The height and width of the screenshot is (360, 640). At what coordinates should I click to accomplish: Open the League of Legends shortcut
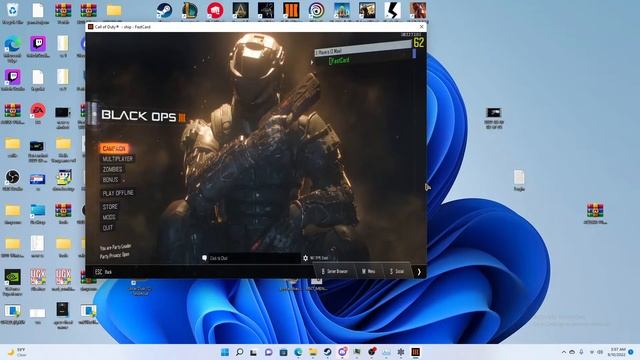click(190, 12)
